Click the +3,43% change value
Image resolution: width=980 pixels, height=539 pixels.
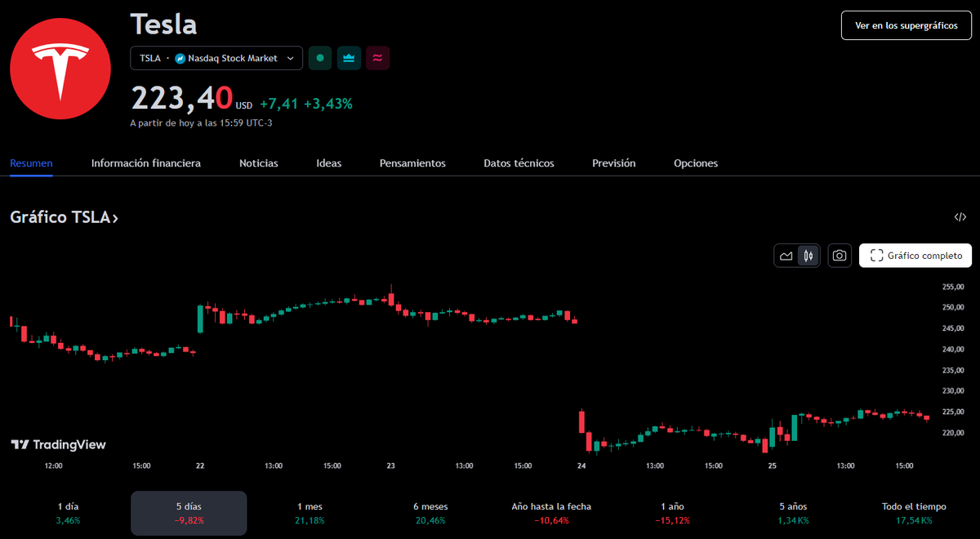(x=328, y=104)
